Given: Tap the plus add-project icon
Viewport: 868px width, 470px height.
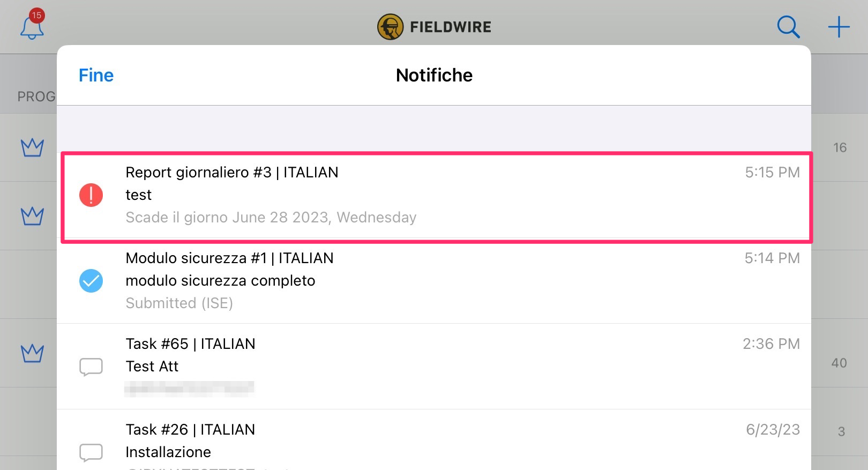Looking at the screenshot, I should [839, 27].
